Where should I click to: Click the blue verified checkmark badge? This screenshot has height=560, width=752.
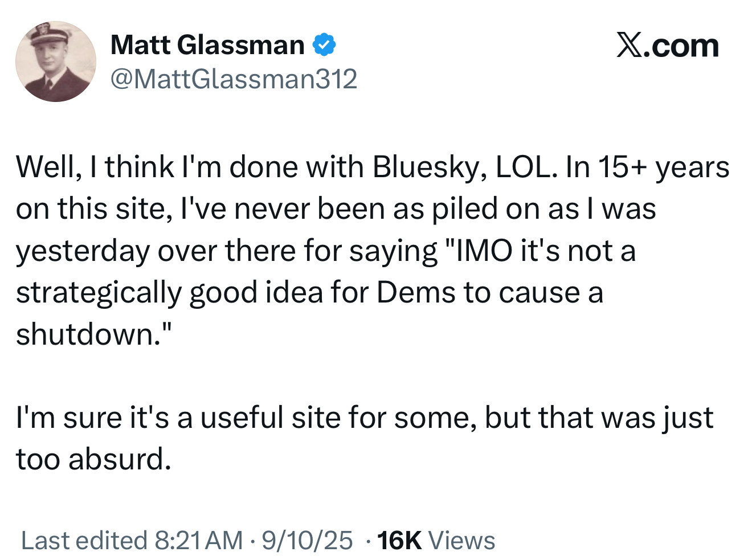coord(324,45)
